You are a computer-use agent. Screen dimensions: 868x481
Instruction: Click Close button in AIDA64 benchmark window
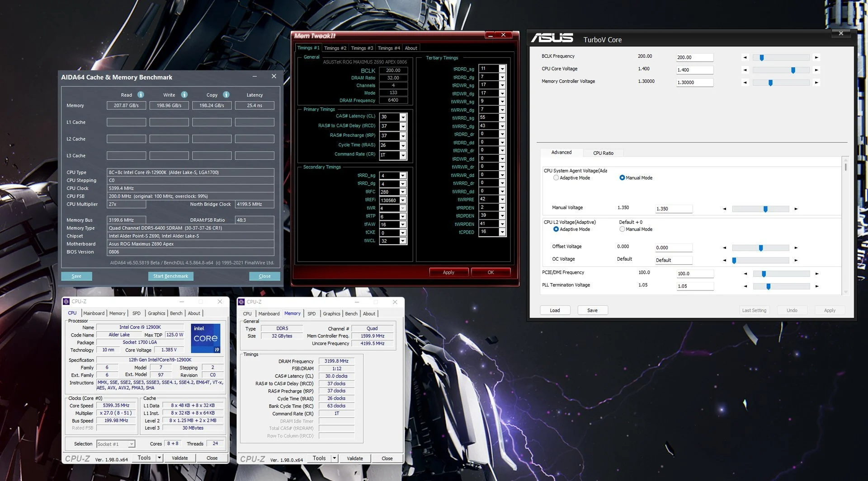coord(264,276)
